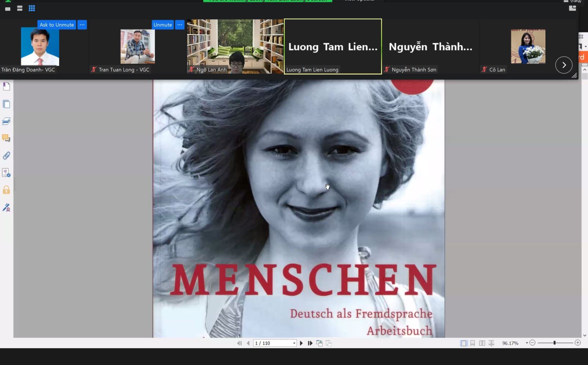
Task: Select Ngô Lan Anh video thumbnail
Action: coord(235,46)
